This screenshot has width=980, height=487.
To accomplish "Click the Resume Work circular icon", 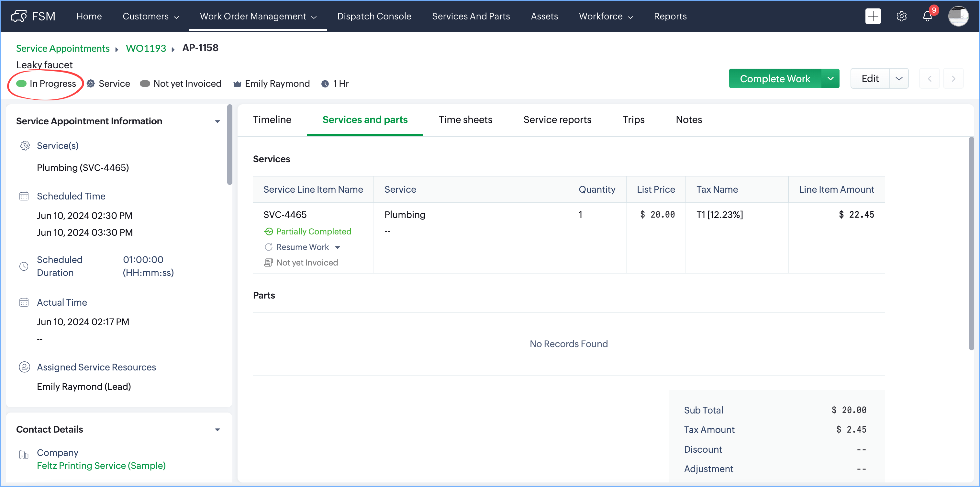I will click(x=269, y=247).
